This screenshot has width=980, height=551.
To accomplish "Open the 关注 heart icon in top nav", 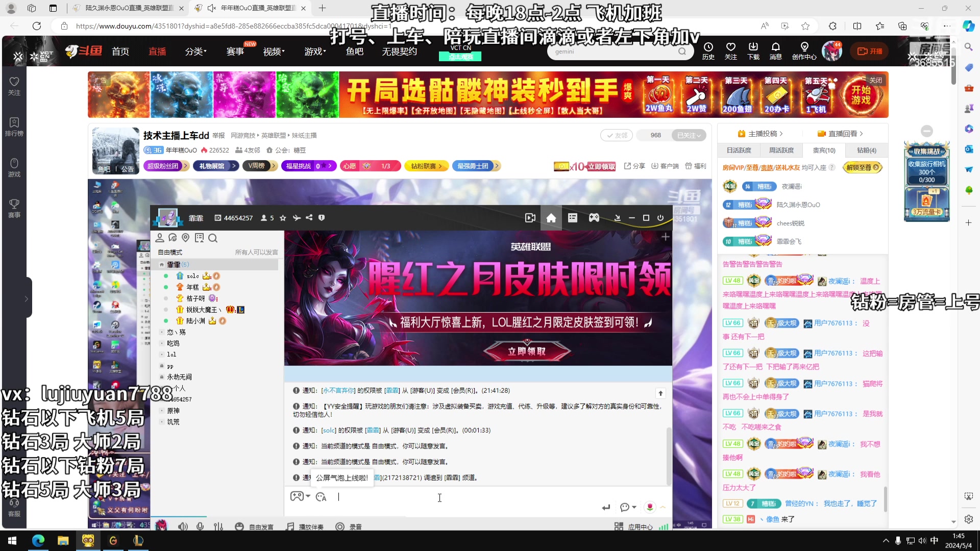I will pos(730,51).
